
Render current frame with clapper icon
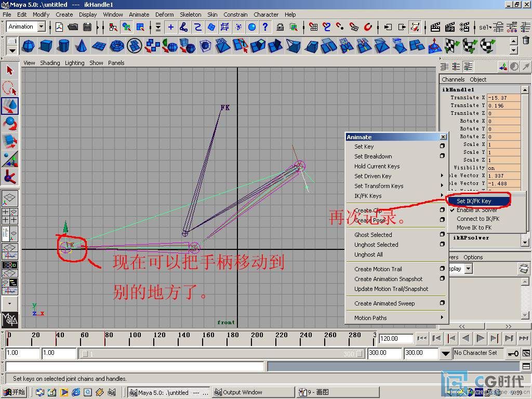click(435, 27)
